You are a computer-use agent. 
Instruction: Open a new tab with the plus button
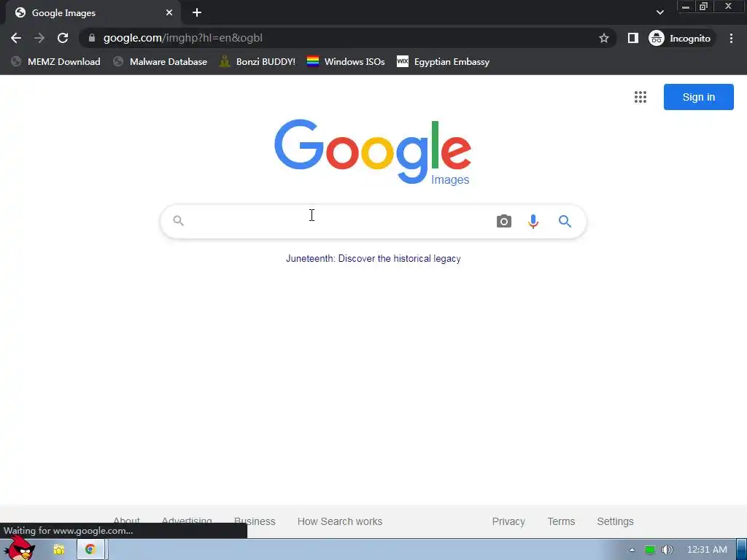tap(197, 13)
